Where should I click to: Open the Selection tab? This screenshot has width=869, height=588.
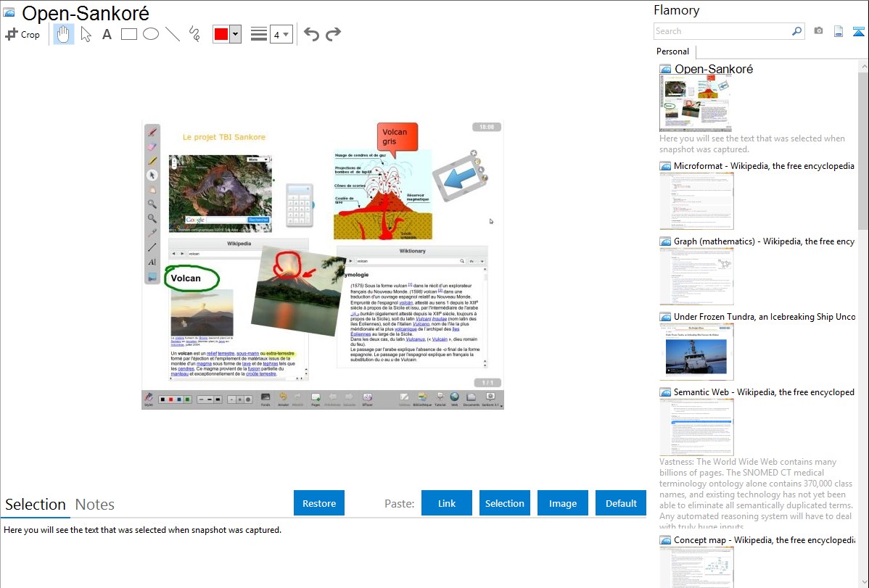36,505
